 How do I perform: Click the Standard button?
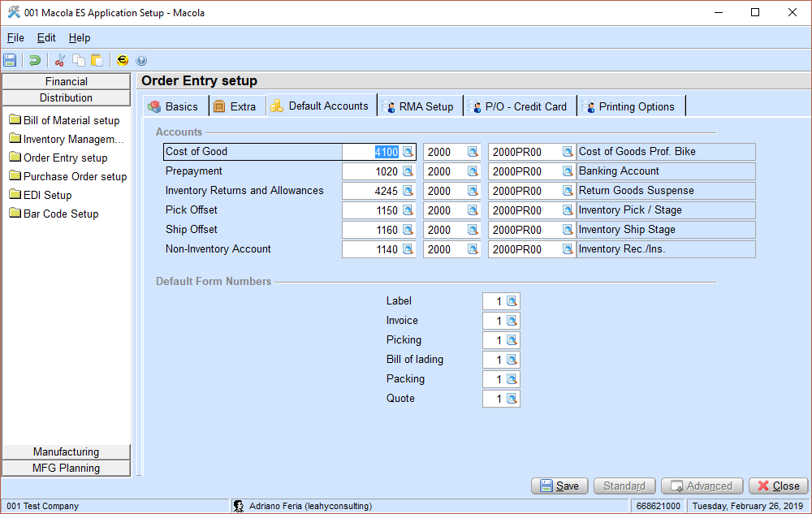(624, 486)
